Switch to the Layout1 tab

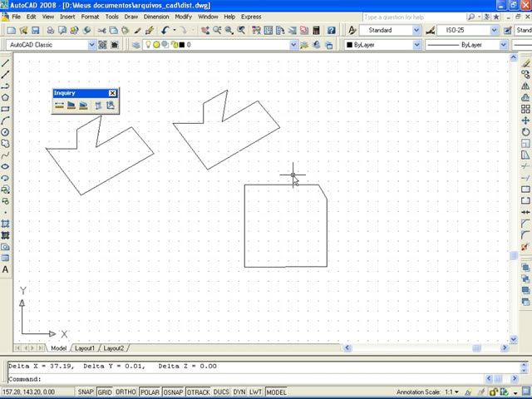(85, 348)
